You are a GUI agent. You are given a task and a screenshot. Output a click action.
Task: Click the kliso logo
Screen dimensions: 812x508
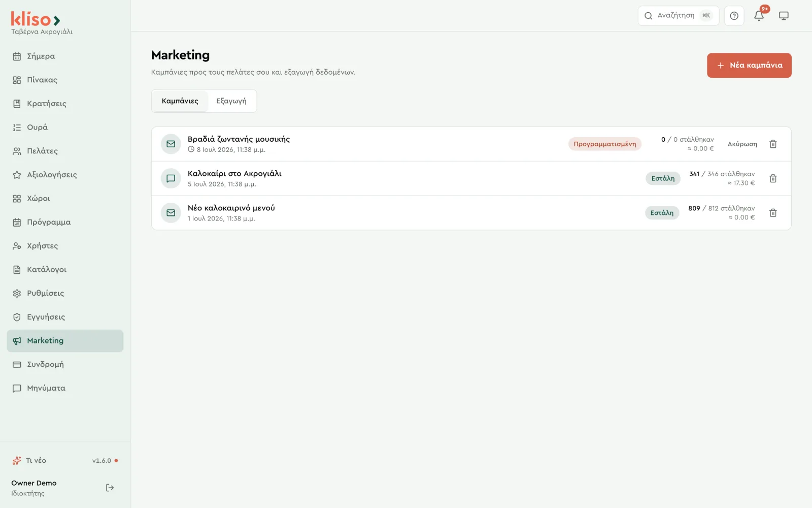(36, 19)
